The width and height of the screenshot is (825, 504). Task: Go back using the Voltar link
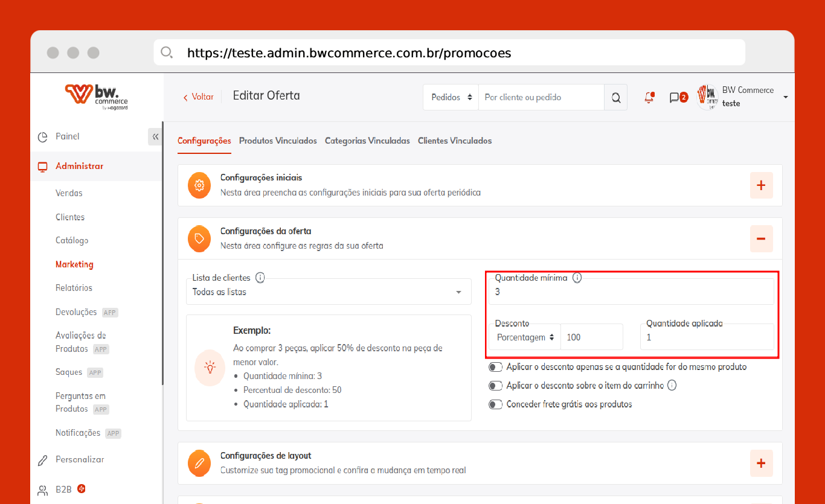pos(199,97)
